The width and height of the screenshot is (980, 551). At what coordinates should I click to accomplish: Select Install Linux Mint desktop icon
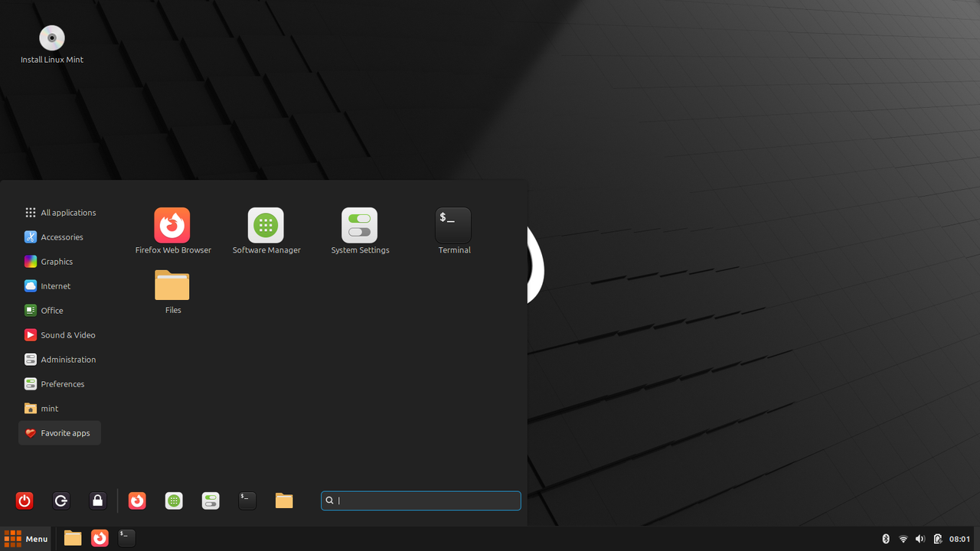click(x=52, y=45)
